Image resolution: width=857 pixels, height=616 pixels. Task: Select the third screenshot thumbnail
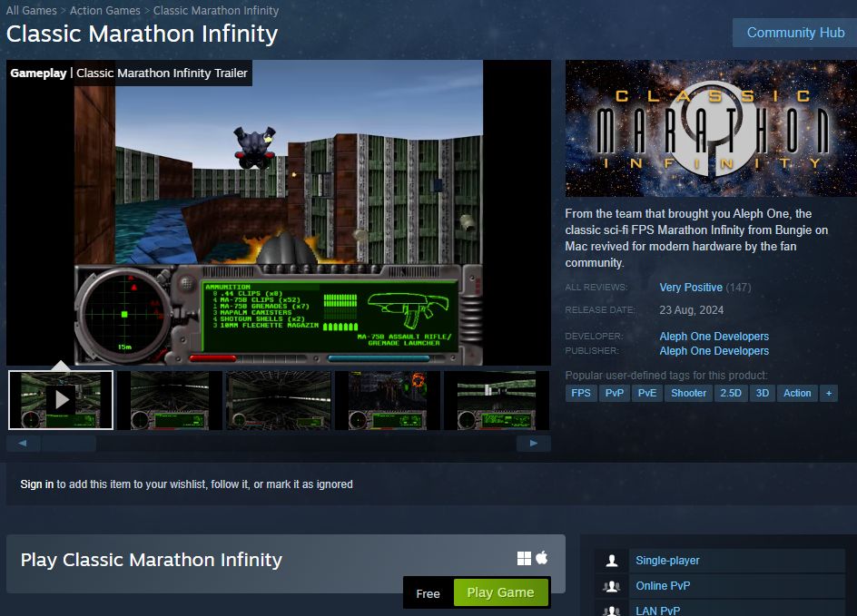point(278,400)
